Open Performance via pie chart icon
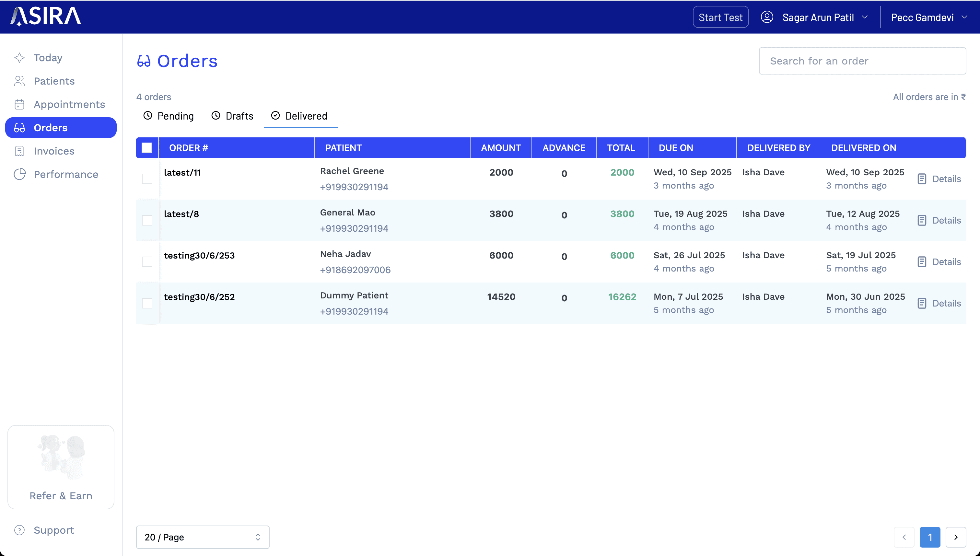 [19, 174]
